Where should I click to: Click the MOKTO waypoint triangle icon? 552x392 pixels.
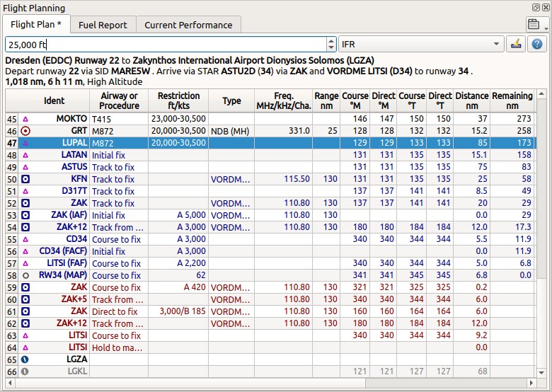point(25,119)
